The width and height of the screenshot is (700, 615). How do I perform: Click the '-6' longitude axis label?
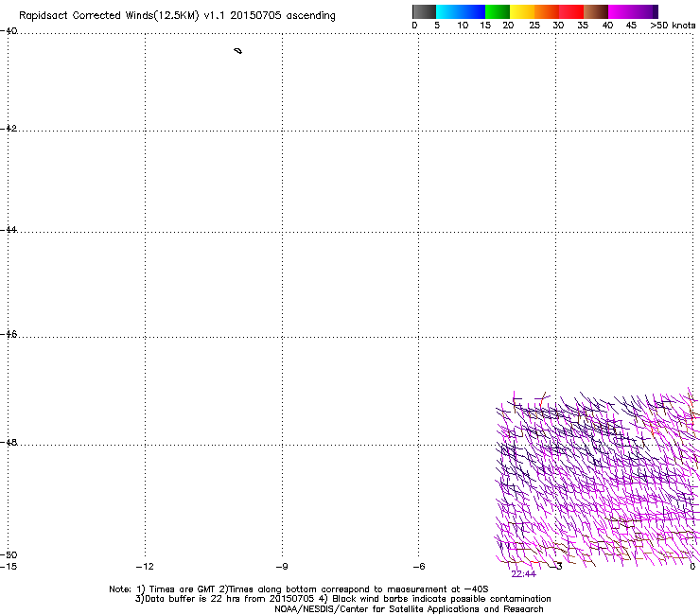(x=419, y=567)
